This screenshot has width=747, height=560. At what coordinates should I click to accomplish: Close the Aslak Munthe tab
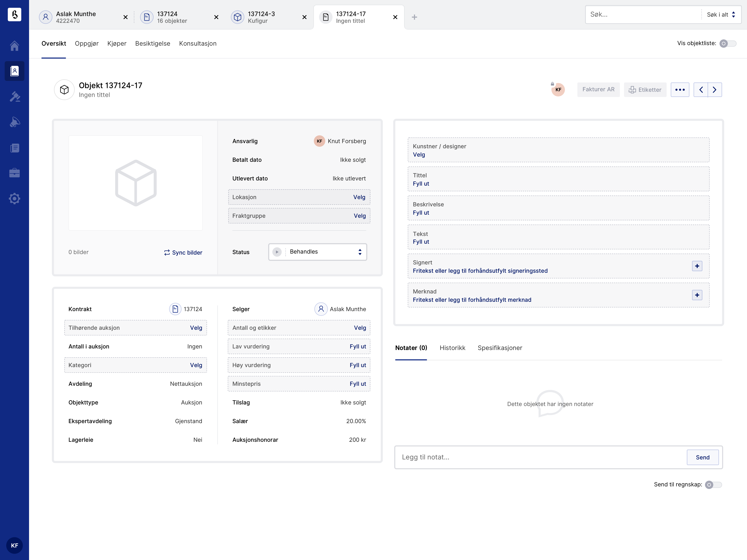(125, 17)
